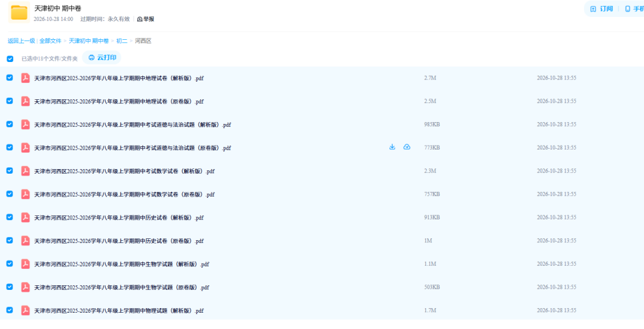
Task: Uncheck 物理试题（解析版）checkbox
Action: click(x=9, y=310)
